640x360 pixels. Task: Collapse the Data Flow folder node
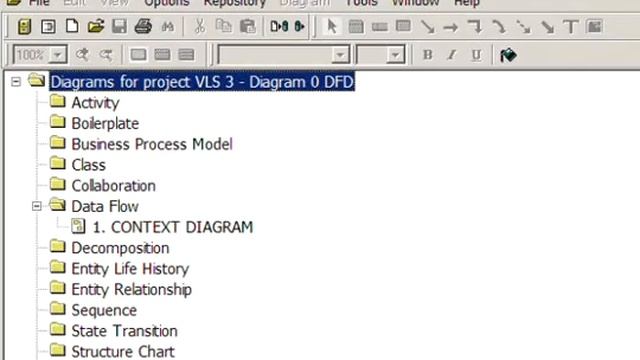37,206
